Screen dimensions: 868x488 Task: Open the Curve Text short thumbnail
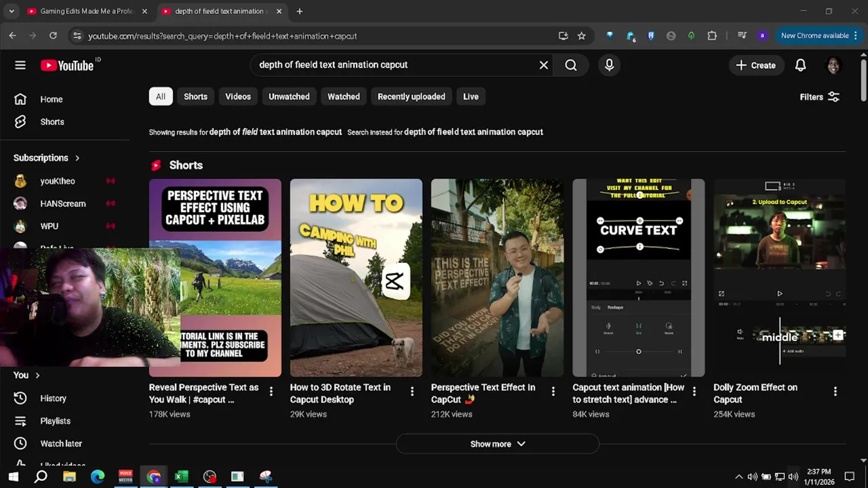(x=638, y=278)
